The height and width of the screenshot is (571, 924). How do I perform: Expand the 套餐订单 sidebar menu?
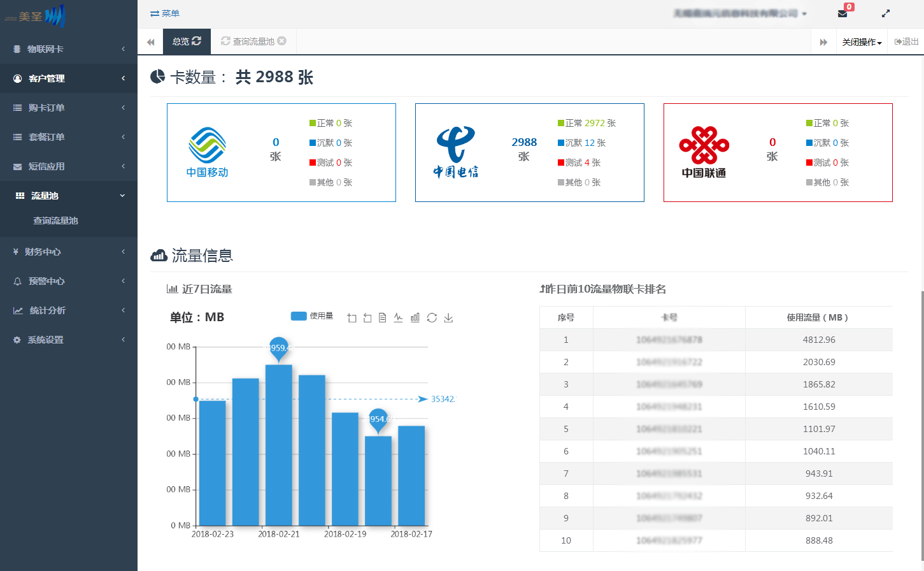[x=69, y=137]
